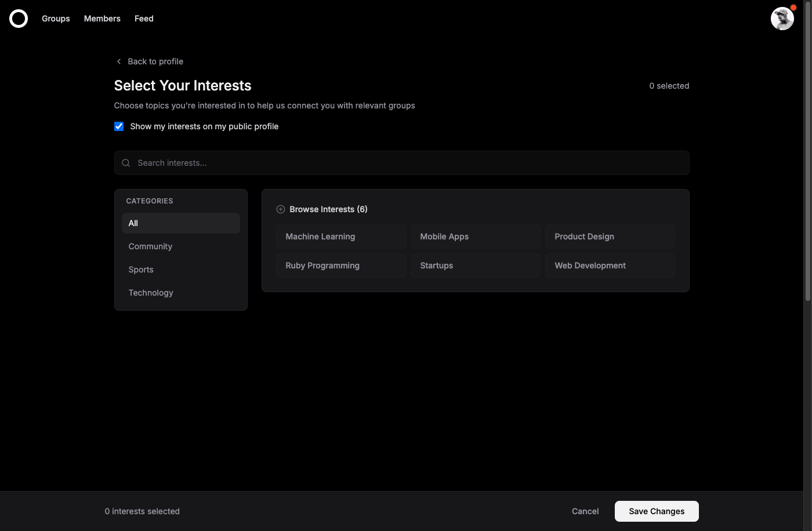Image resolution: width=812 pixels, height=531 pixels.
Task: Open the Back to profile link
Action: pos(155,61)
